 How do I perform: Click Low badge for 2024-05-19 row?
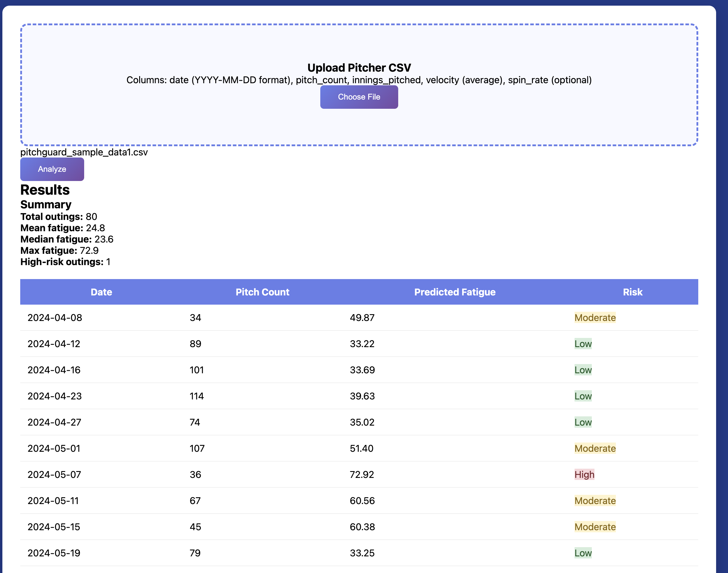click(x=583, y=553)
